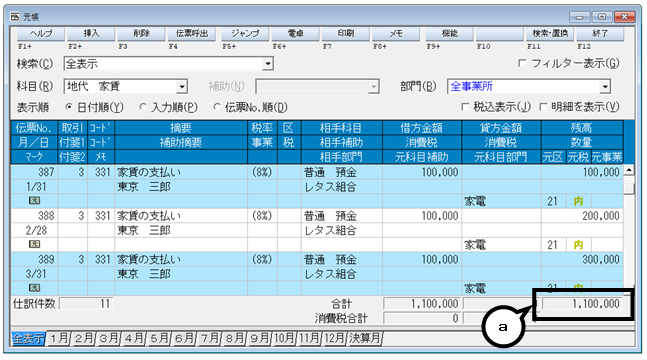Click the 印刷 (print) button
The height and width of the screenshot is (360, 647).
[346, 34]
